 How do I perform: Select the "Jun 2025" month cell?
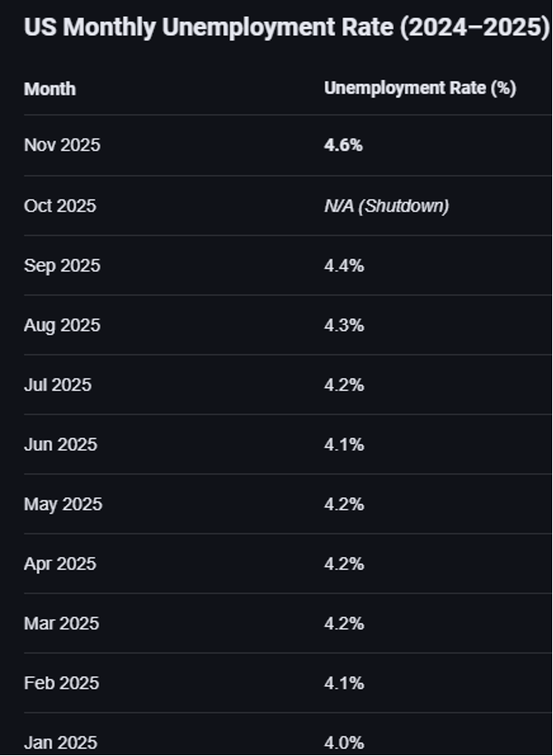click(x=60, y=445)
